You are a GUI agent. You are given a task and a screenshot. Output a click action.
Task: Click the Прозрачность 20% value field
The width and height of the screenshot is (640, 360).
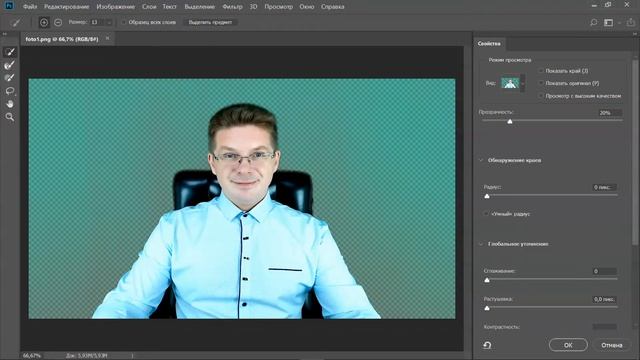click(x=610, y=113)
